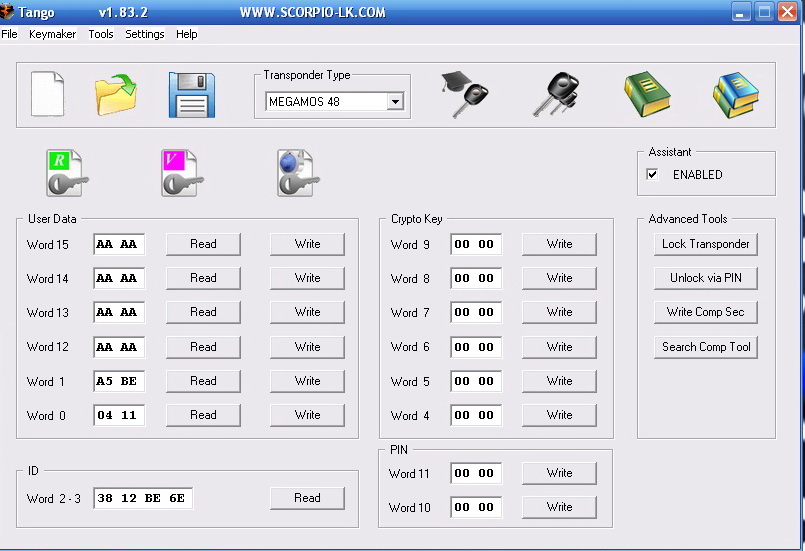Open the Help menu
The height and width of the screenshot is (551, 805).
click(x=186, y=34)
